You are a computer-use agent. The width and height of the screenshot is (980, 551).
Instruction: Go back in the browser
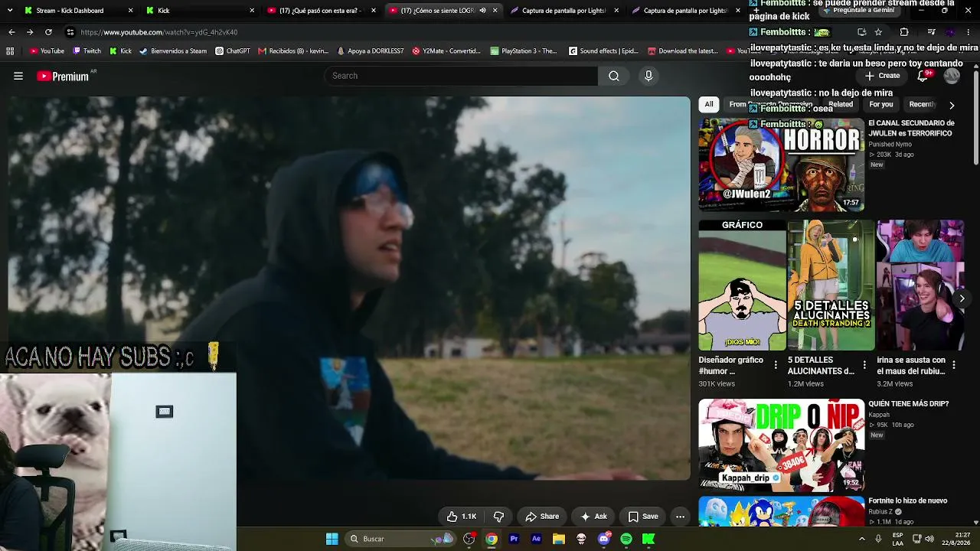point(11,32)
